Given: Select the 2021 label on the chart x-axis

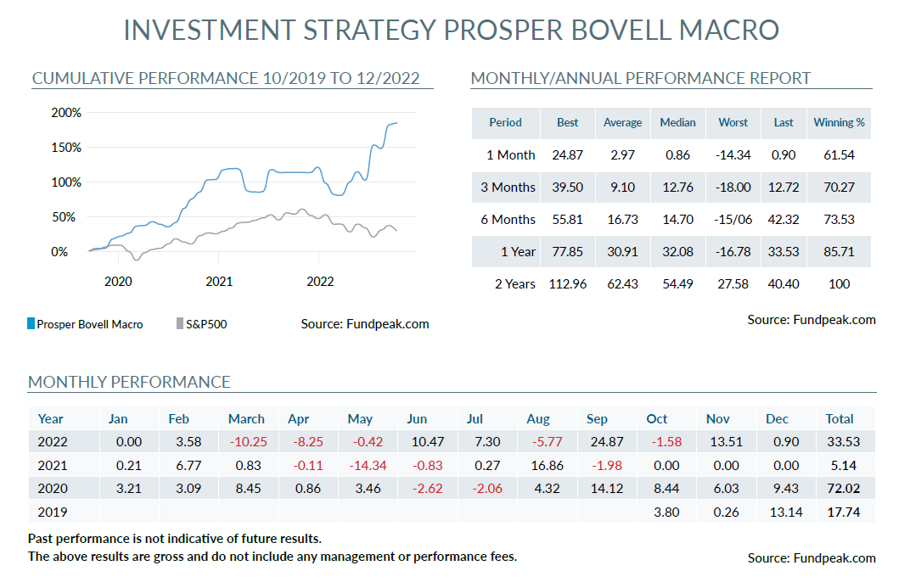Looking at the screenshot, I should [219, 282].
